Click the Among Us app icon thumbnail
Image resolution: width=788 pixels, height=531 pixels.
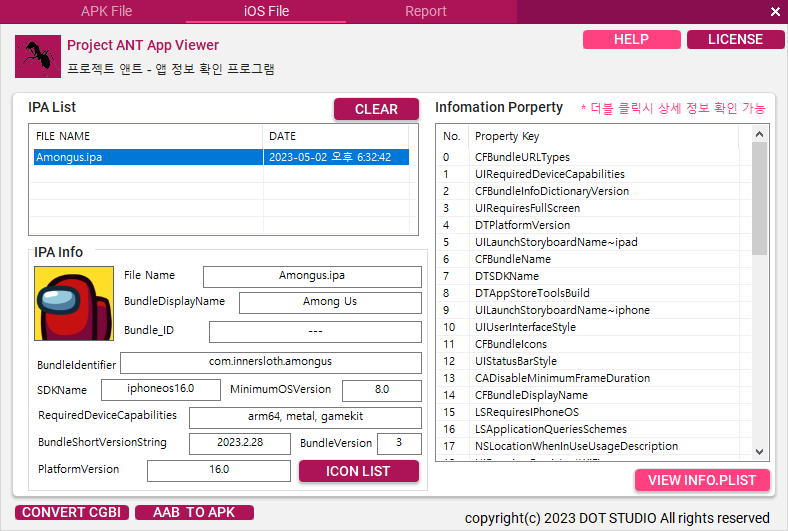coord(74,303)
